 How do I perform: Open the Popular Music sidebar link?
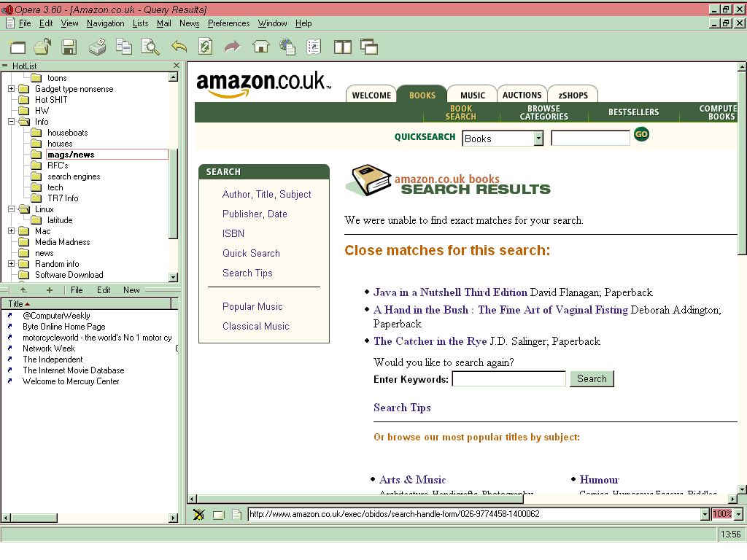click(252, 307)
